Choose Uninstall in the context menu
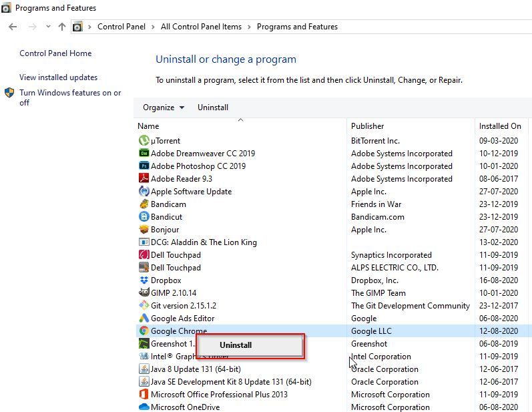The width and height of the screenshot is (532, 412). tap(236, 345)
